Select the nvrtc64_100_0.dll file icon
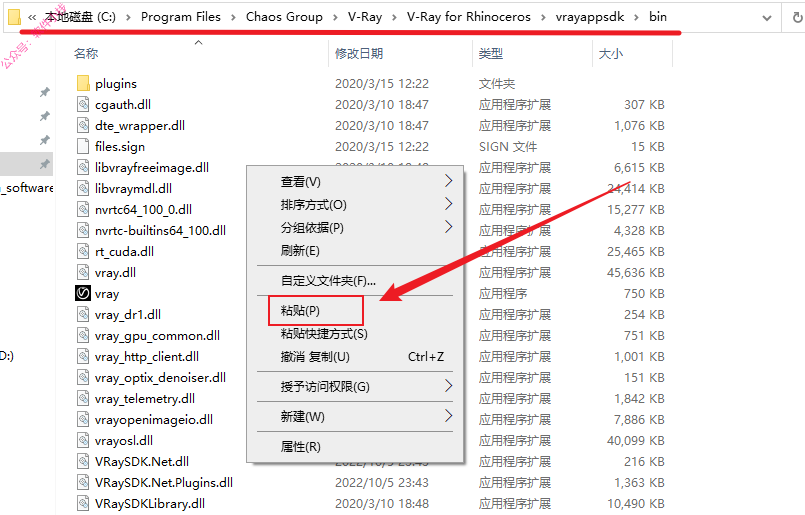 point(83,209)
